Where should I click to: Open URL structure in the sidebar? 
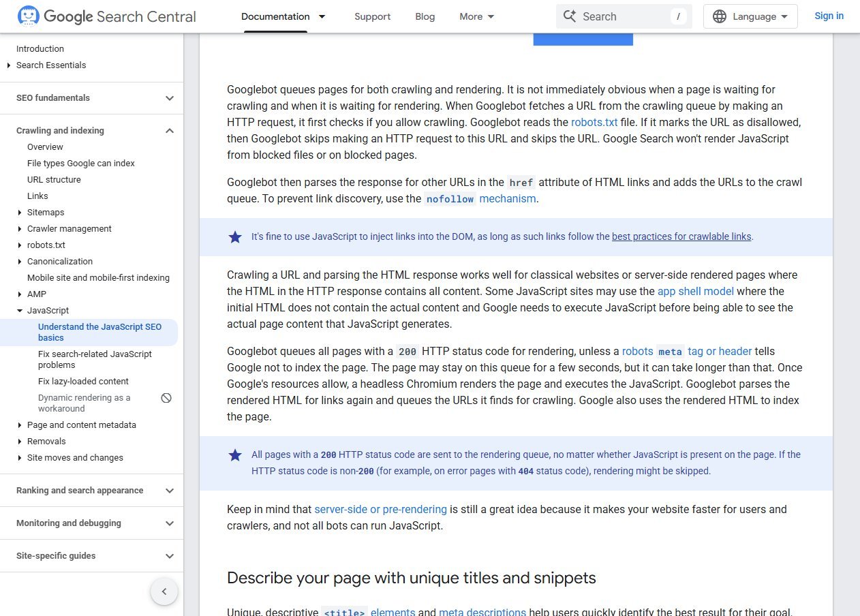pos(54,180)
